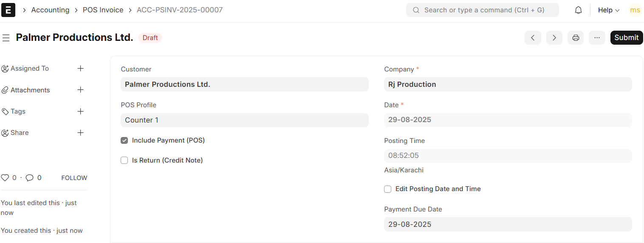Uncheck Include Payment (POS)
The image size is (644, 243).
click(124, 140)
